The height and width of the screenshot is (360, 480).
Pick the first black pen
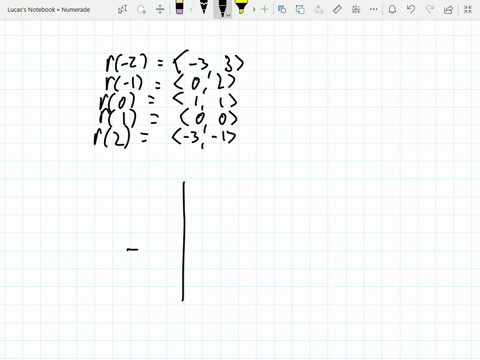pyautogui.click(x=204, y=7)
